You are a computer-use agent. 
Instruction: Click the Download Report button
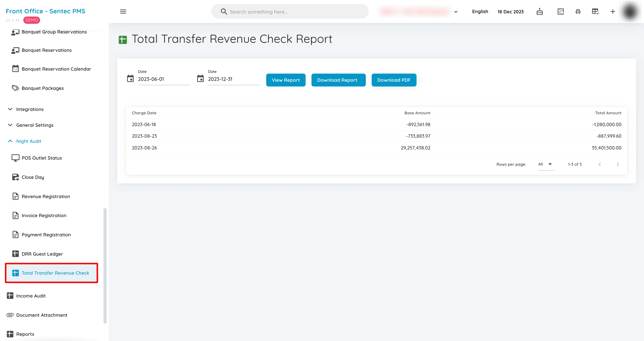(338, 80)
